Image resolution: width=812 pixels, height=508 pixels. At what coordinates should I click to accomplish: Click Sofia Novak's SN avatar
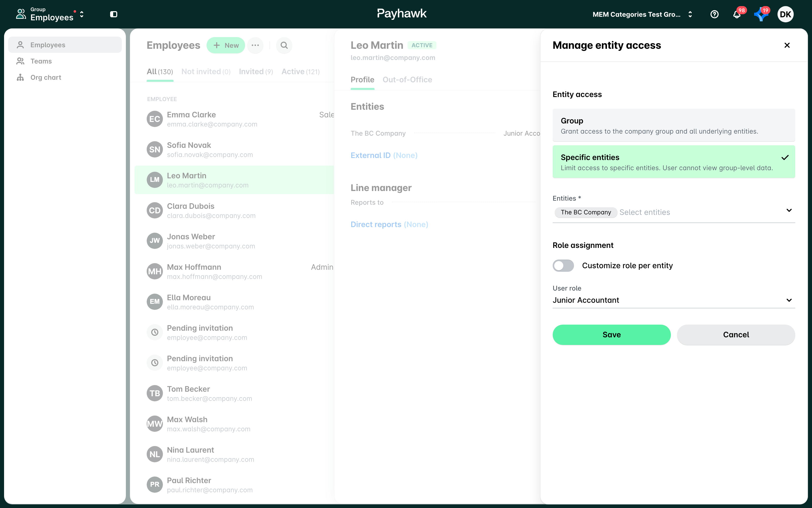155,150
